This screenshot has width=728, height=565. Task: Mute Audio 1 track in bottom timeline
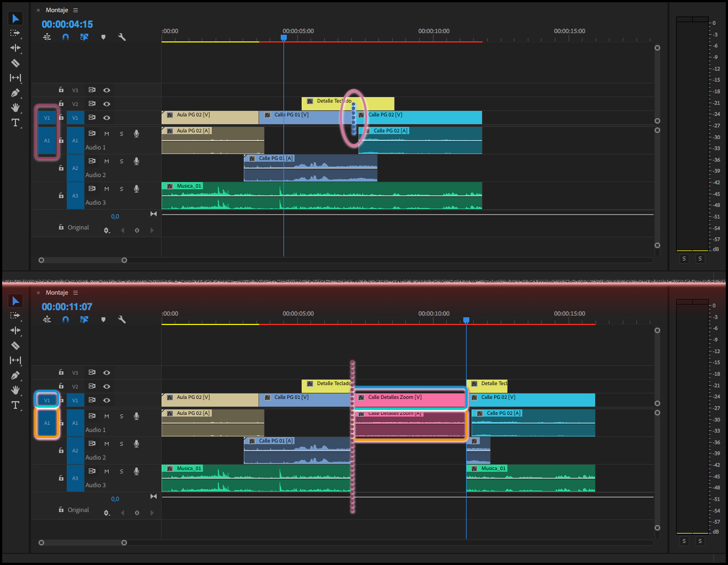click(106, 416)
